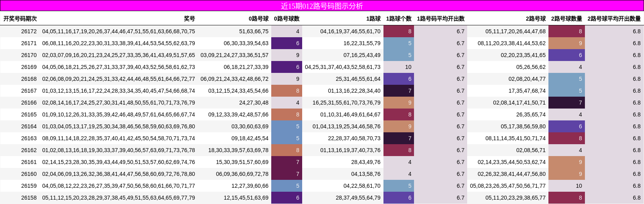Click winning numbers cell of issue 26158
This screenshot has height=204, width=644.
(x=119, y=198)
